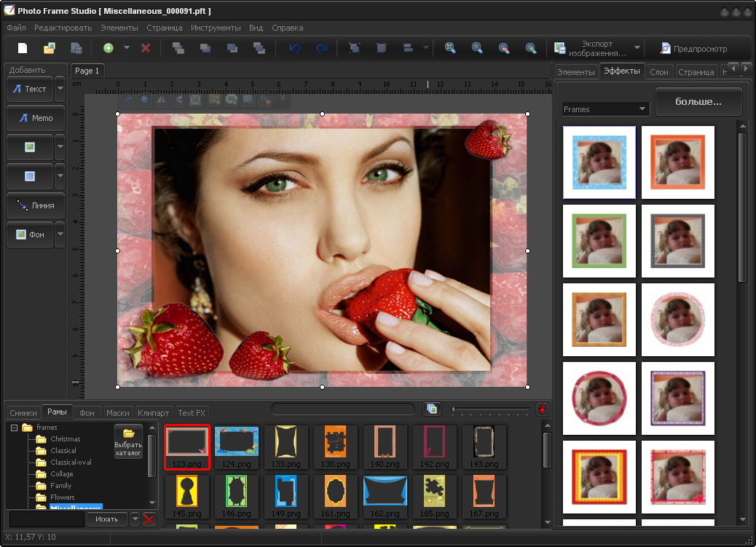Open a project with the folder icon
This screenshot has width=756, height=547.
pos(50,48)
